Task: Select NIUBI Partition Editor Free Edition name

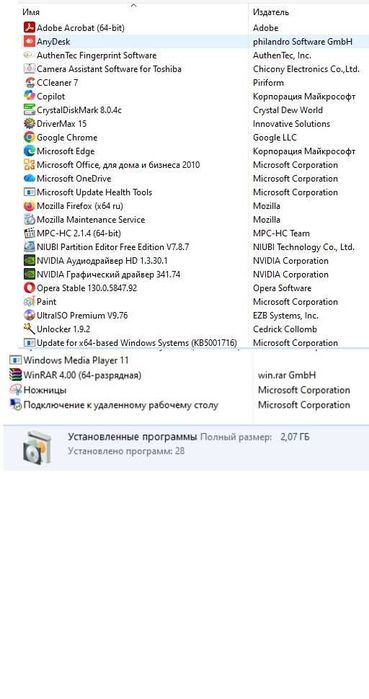Action: pos(113,247)
